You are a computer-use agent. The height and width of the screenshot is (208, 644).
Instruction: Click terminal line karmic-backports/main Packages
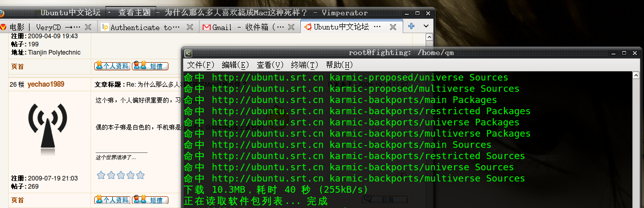tap(341, 100)
